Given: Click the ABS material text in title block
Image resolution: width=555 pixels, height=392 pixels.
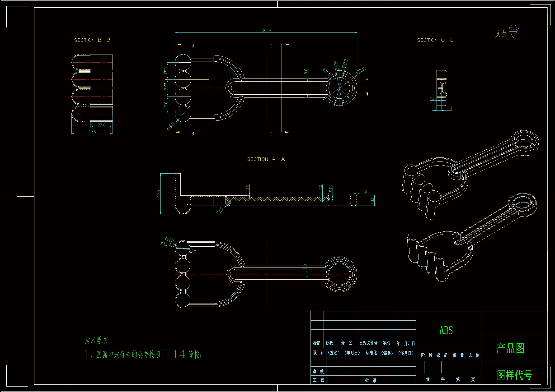Looking at the screenshot, I should click(446, 330).
